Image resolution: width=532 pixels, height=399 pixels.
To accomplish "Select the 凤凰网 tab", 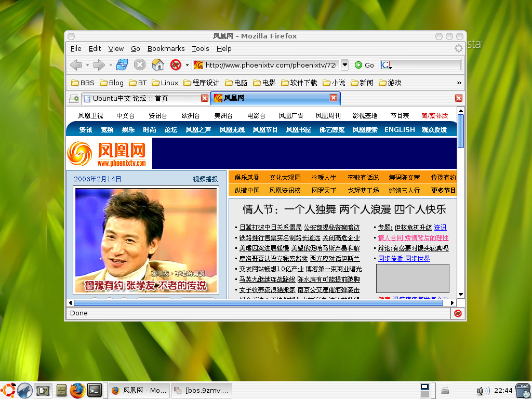I will coord(275,98).
